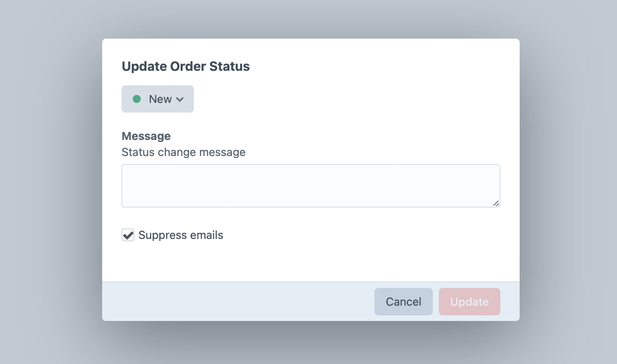
Task: Click the Suppress emails label
Action: tap(181, 235)
